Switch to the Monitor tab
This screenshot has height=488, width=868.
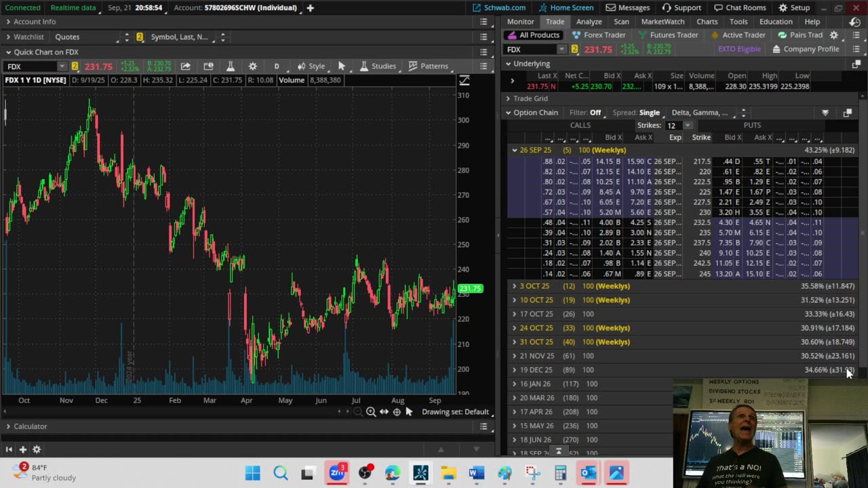[520, 22]
